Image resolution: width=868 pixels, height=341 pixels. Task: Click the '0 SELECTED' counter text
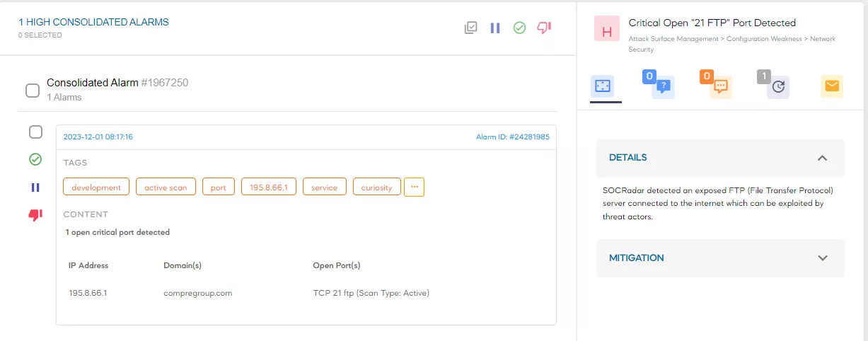40,35
